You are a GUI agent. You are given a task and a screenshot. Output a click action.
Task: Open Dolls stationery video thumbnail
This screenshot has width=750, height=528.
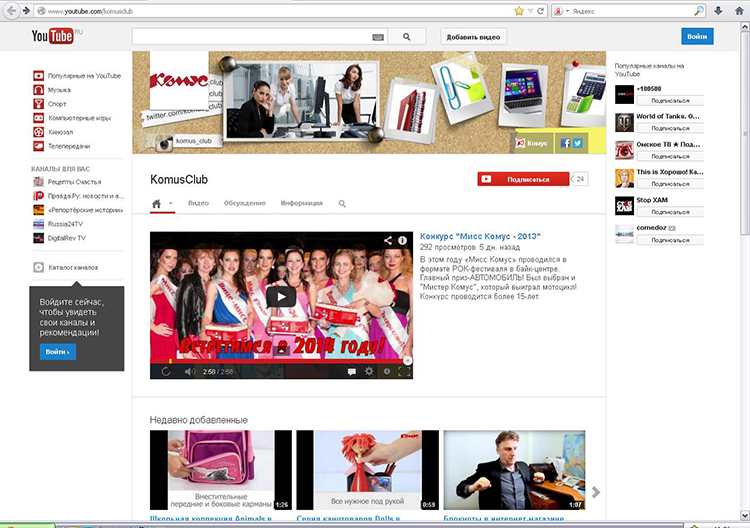367,470
